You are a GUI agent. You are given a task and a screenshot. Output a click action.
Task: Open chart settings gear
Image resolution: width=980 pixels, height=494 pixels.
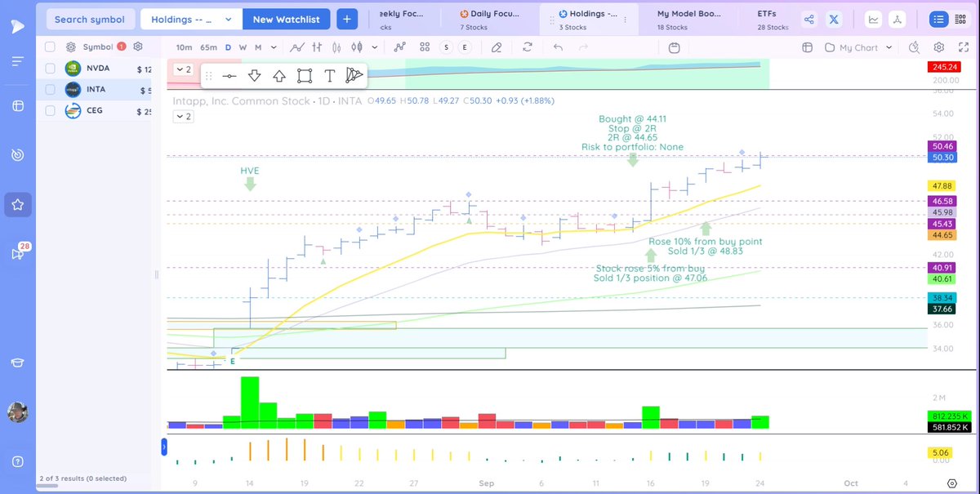point(938,47)
